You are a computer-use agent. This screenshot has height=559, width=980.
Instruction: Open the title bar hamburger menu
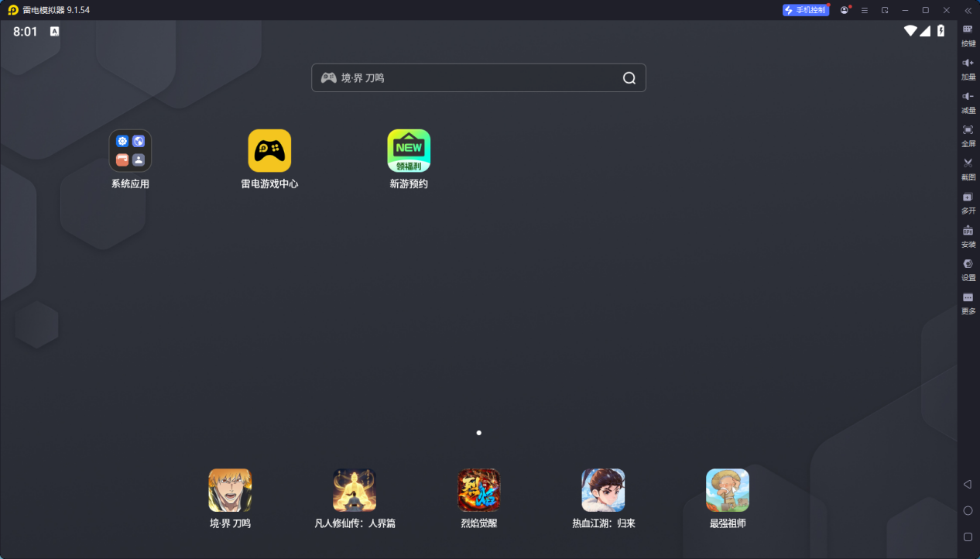click(865, 10)
